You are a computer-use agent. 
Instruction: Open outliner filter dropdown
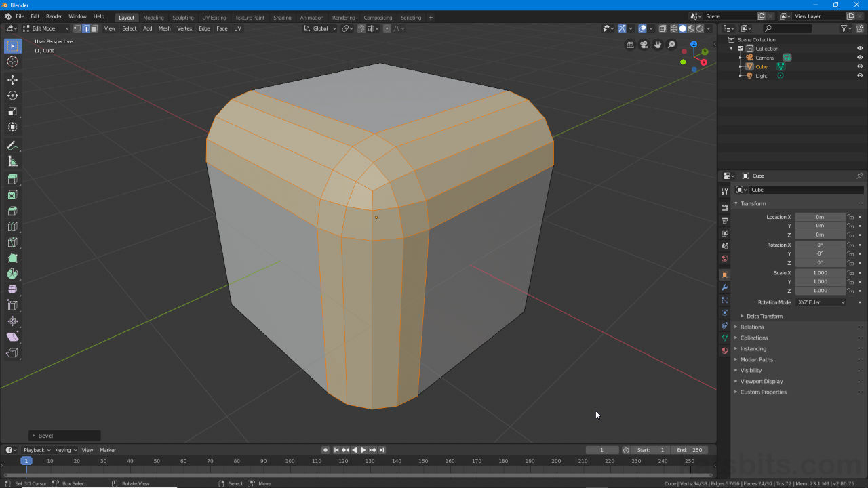pyautogui.click(x=846, y=28)
